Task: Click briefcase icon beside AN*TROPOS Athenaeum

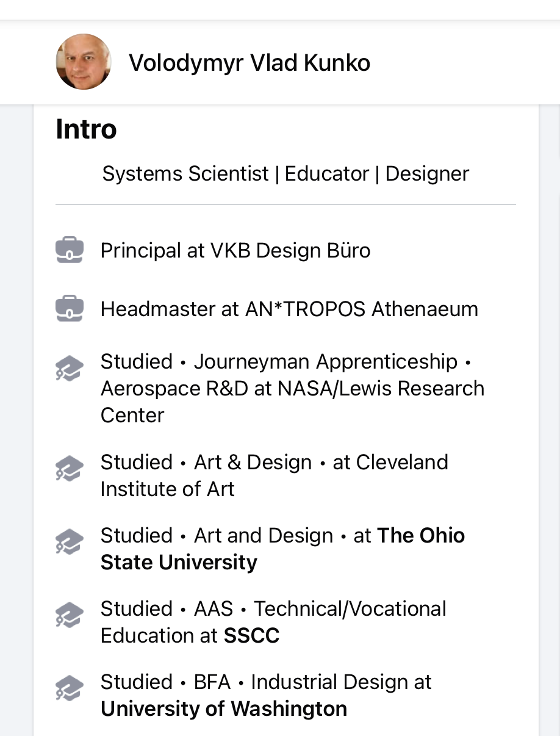Action: pos(70,309)
